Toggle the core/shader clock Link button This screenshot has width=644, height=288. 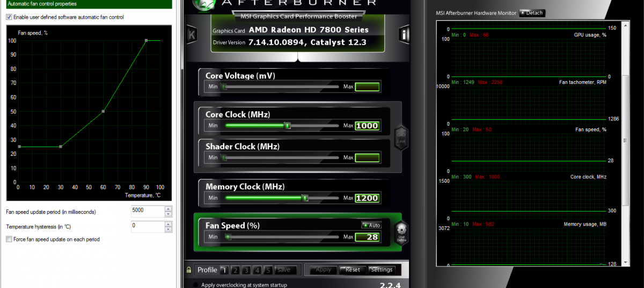pyautogui.click(x=401, y=136)
